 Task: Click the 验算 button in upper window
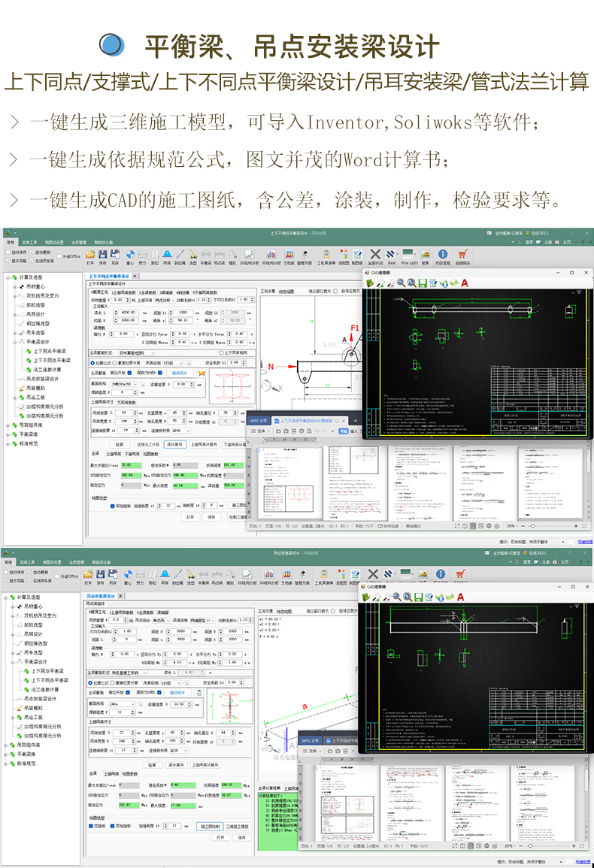pos(119,444)
